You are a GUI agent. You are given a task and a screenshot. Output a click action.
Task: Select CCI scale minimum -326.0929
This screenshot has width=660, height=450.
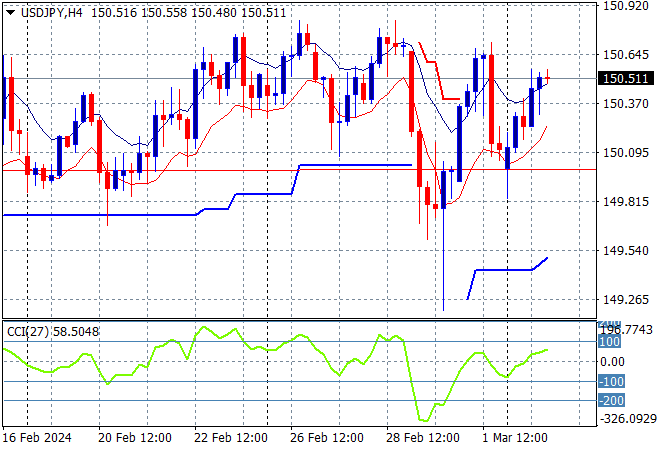[x=628, y=418]
